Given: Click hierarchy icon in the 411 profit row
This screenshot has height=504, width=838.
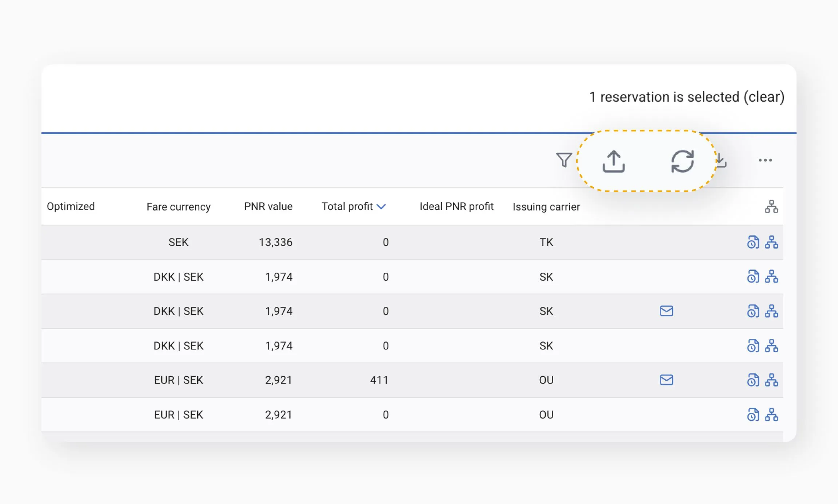Looking at the screenshot, I should (771, 380).
